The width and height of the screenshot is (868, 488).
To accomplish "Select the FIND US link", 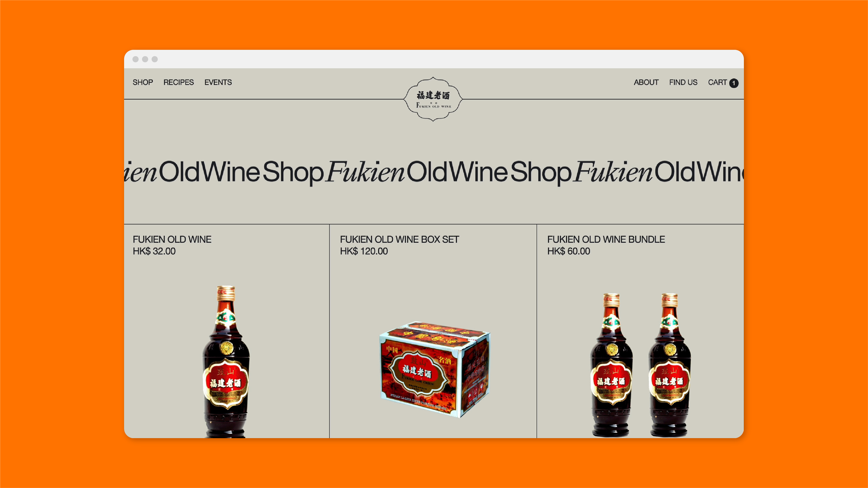I will [683, 82].
